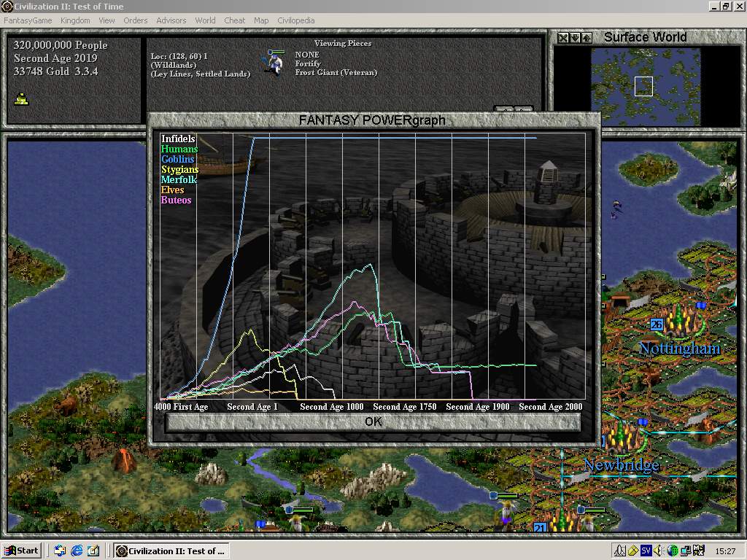Viewport: 747px width, 560px height.
Task: Click the connected computers tray icon
Action: 686,551
